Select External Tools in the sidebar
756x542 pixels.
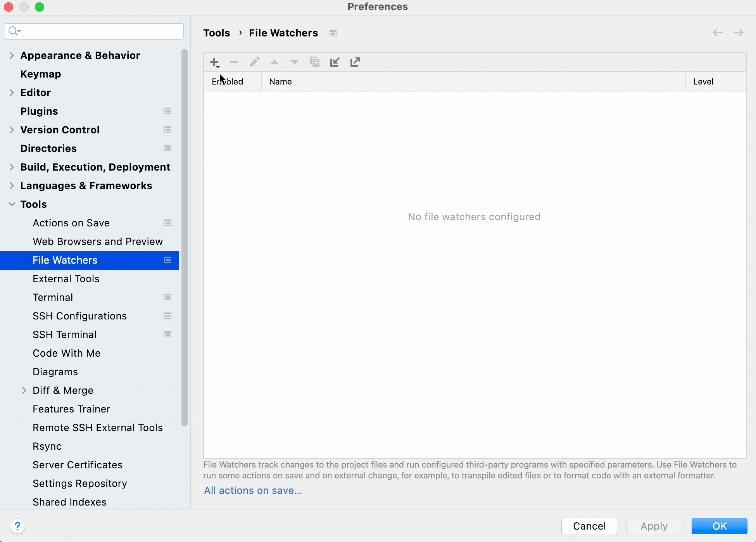(66, 279)
